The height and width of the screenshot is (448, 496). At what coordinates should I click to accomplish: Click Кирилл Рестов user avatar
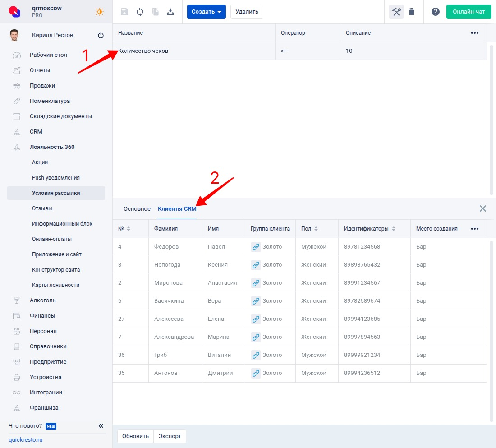click(x=14, y=35)
